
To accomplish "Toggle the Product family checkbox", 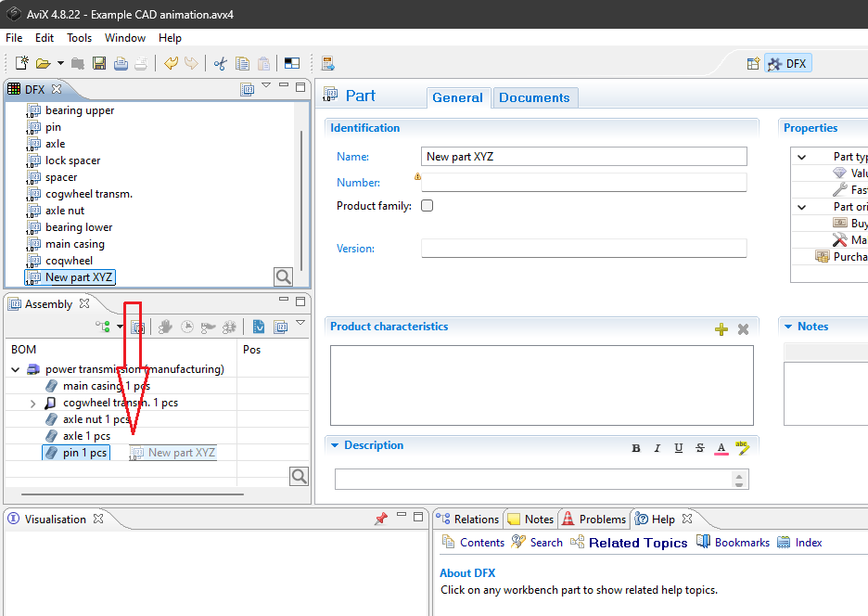I will coord(428,206).
